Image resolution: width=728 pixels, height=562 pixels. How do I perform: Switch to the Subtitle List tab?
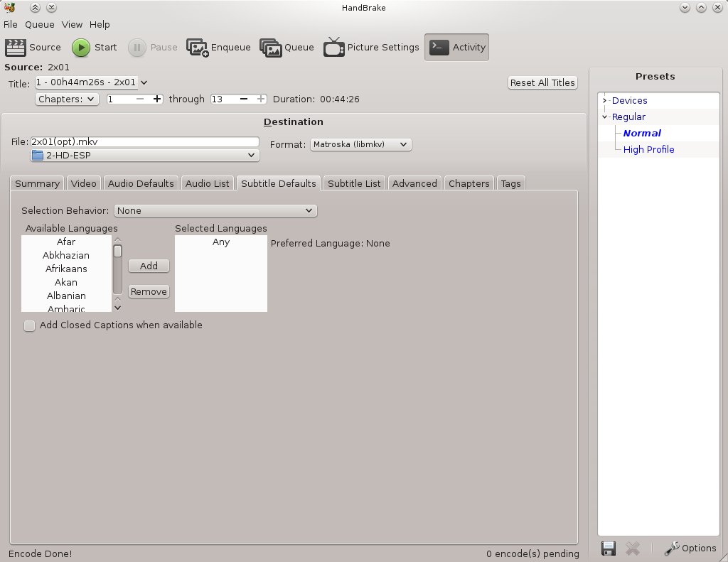[354, 183]
